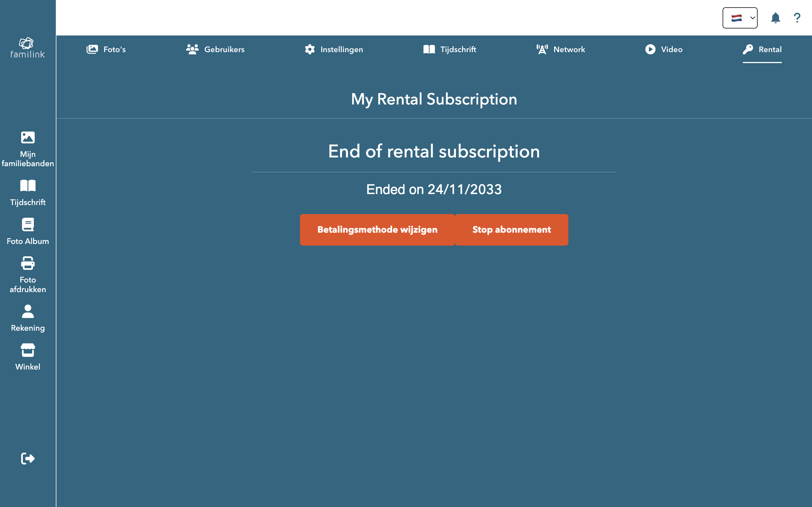
Task: Click Stop abonnement button
Action: (511, 230)
